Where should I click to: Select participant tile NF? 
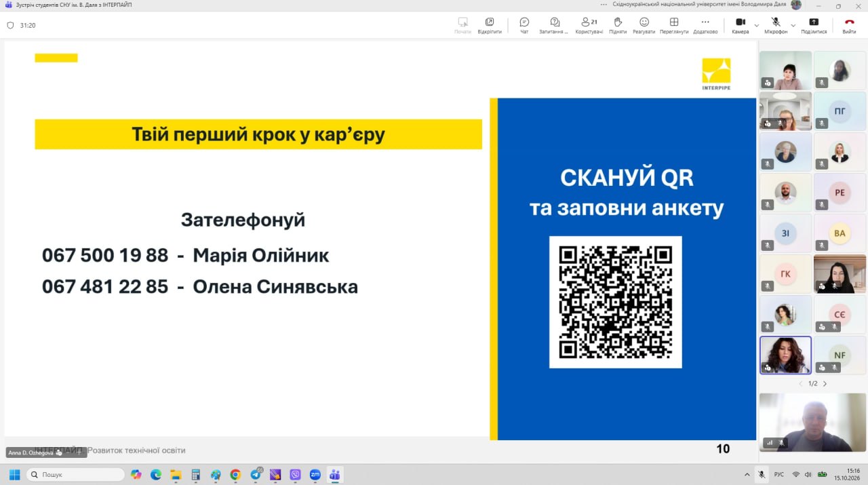coord(840,355)
